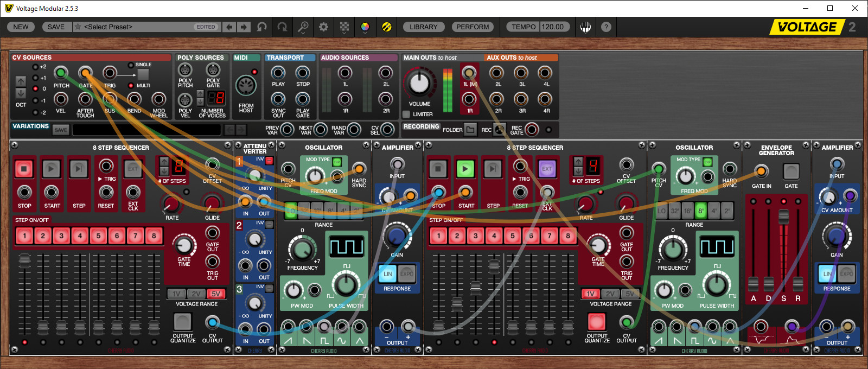
Task: Click the Audio Sources 2L jack
Action: tap(386, 73)
